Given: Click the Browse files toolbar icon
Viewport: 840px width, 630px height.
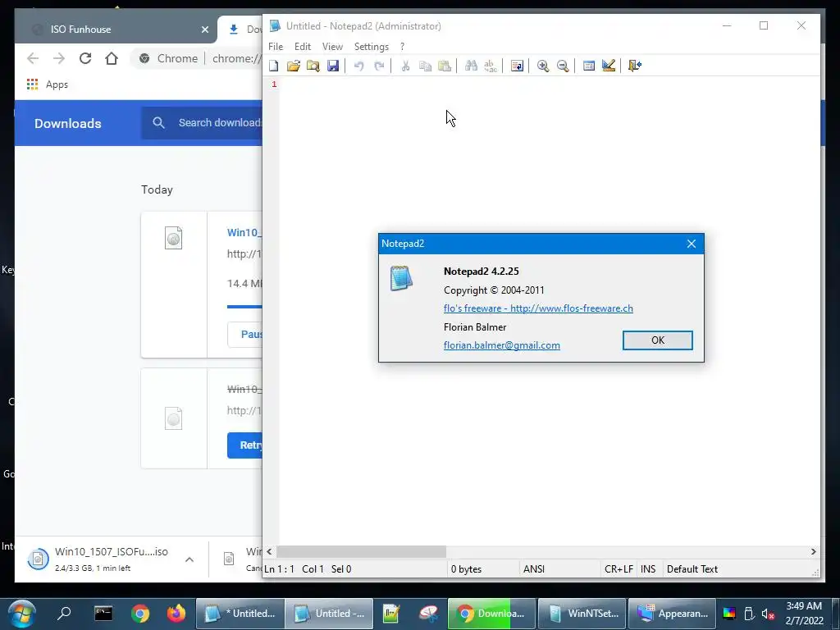Looking at the screenshot, I should pyautogui.click(x=313, y=66).
